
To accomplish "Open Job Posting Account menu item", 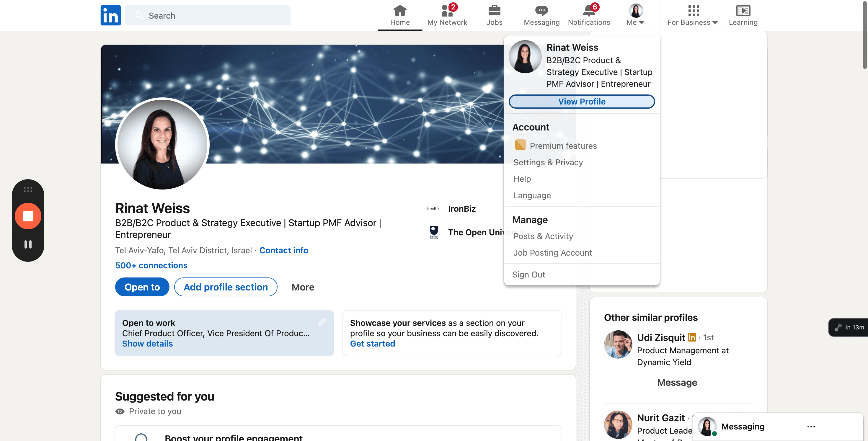I will (x=553, y=253).
